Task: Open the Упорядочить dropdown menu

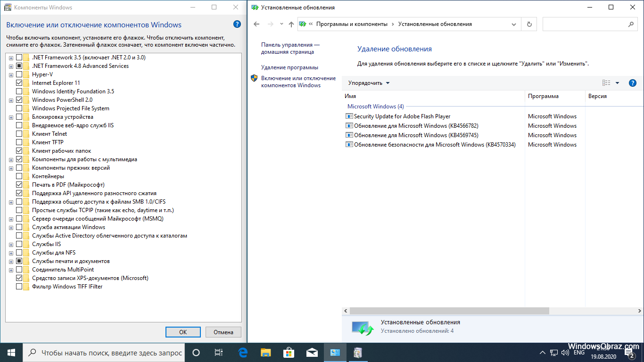Action: point(369,83)
